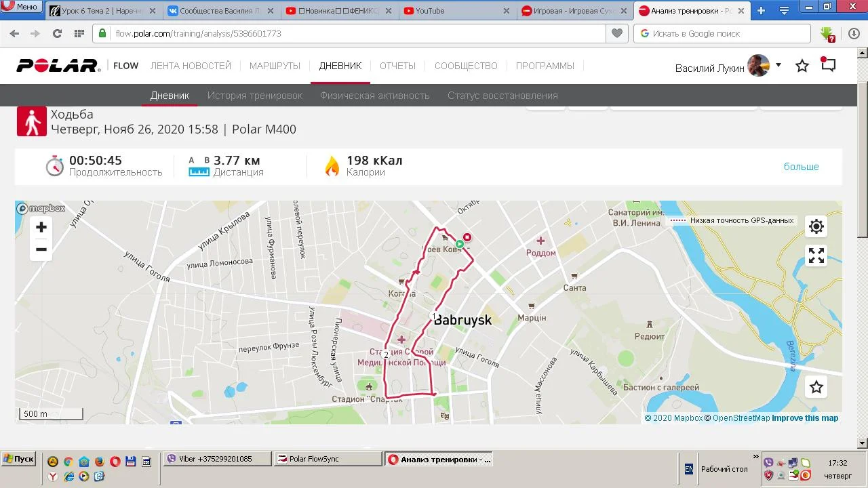Screen dimensions: 868x488
Task: Click the Василий Лукин username
Action: [x=710, y=68]
